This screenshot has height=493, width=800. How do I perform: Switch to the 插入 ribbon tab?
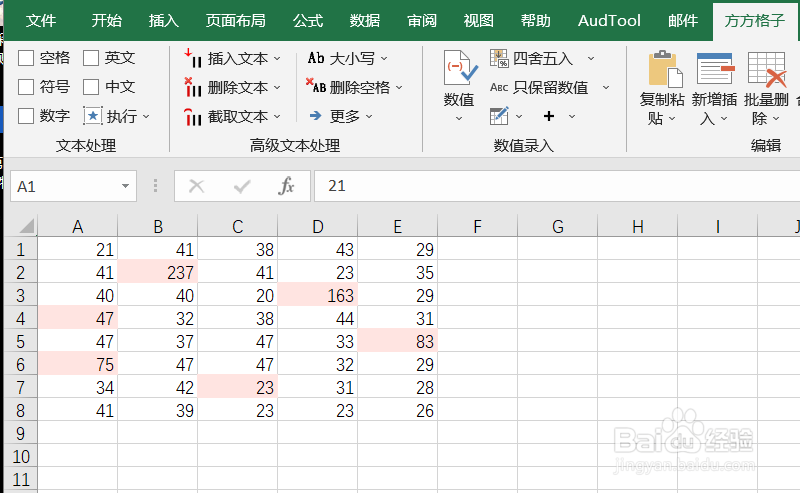click(164, 20)
